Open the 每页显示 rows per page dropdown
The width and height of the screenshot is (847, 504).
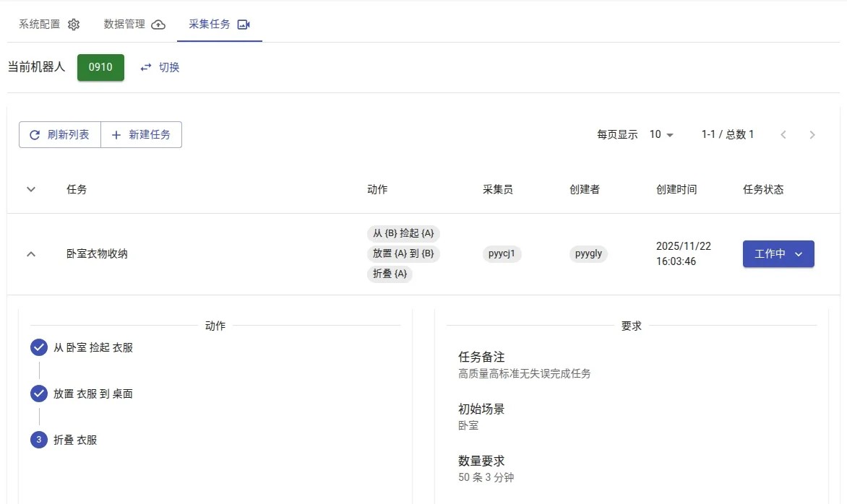pos(661,135)
